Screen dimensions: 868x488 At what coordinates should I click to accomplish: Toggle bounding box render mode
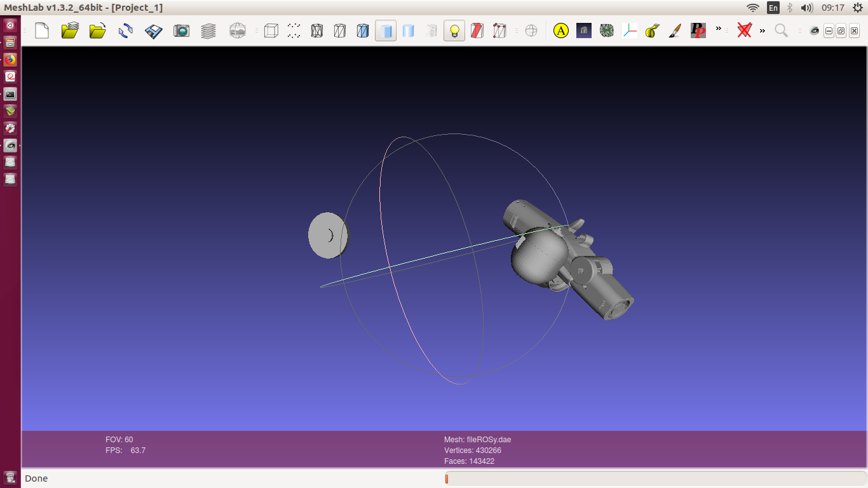tap(271, 30)
